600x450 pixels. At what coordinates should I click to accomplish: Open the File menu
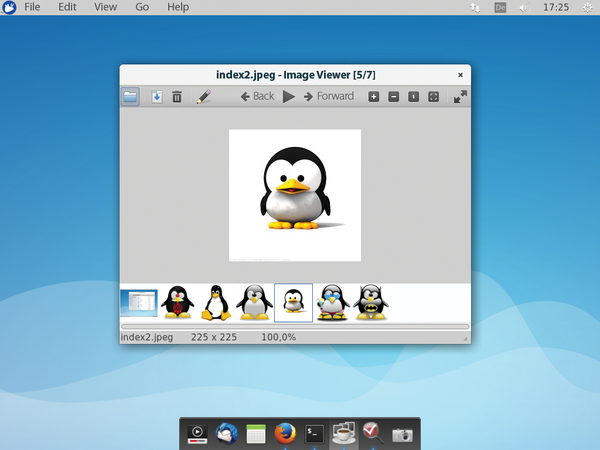(x=32, y=7)
